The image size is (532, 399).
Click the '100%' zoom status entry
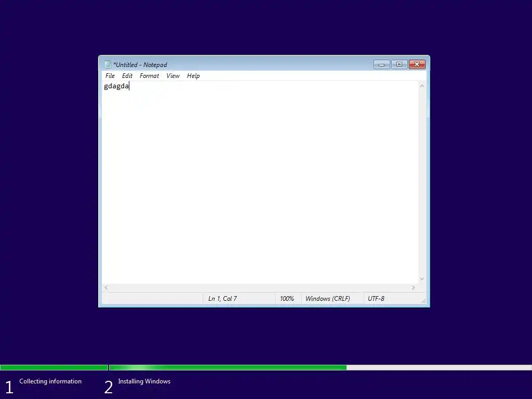(287, 299)
